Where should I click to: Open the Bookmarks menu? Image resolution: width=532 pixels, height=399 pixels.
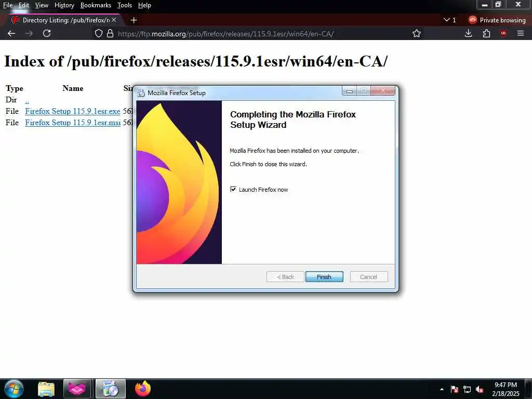[96, 5]
